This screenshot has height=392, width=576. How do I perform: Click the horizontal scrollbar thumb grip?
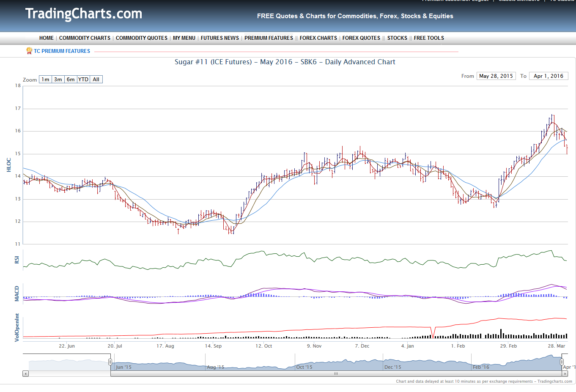pos(336,374)
